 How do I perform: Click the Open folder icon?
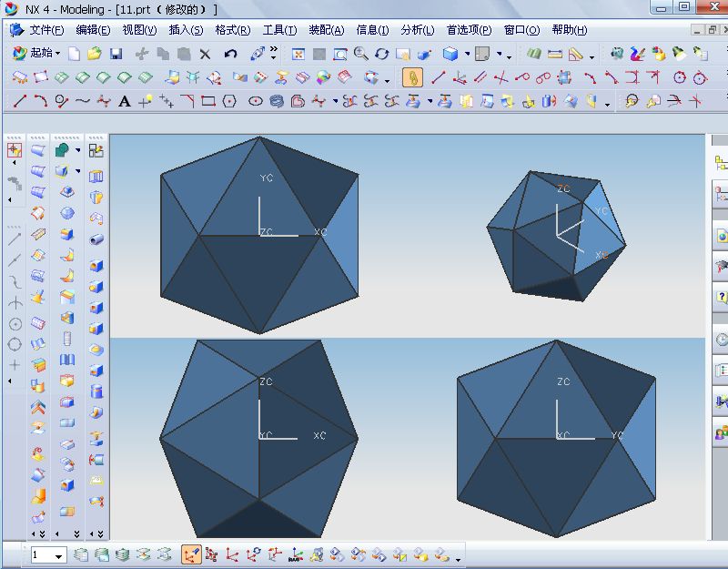pos(95,54)
